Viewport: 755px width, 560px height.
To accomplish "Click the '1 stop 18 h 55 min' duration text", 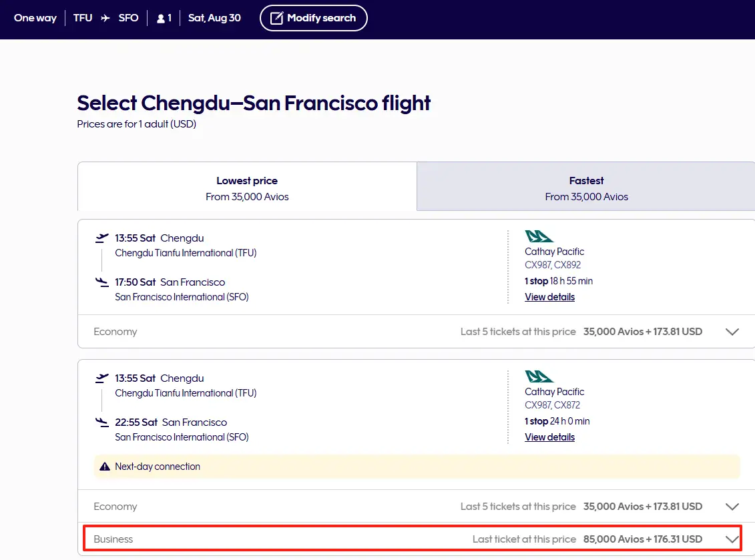I will pyautogui.click(x=559, y=281).
